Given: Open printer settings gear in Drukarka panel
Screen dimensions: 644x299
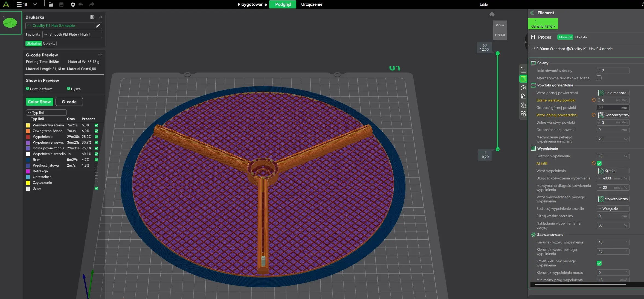Looking at the screenshot, I should [x=92, y=17].
